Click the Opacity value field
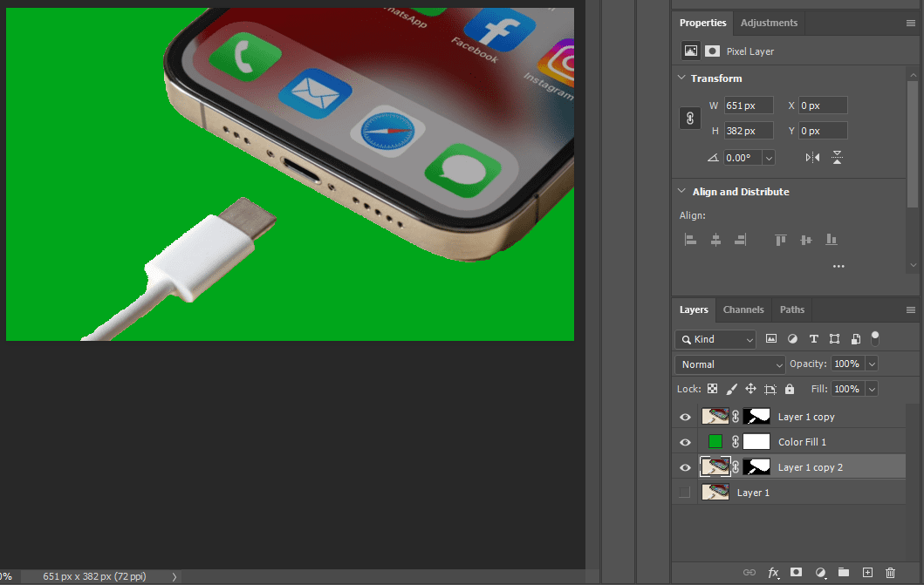 (x=847, y=364)
